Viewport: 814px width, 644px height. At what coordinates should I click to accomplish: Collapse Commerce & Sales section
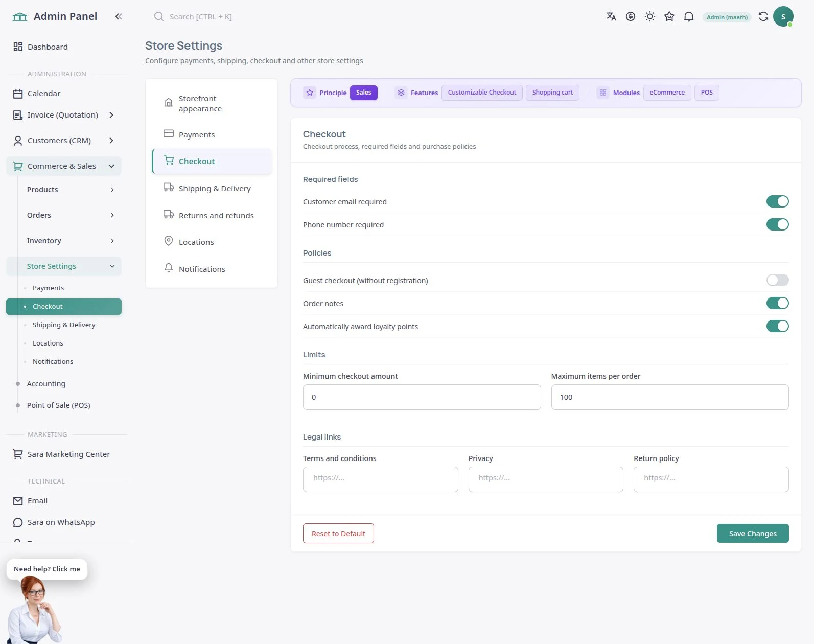111,166
